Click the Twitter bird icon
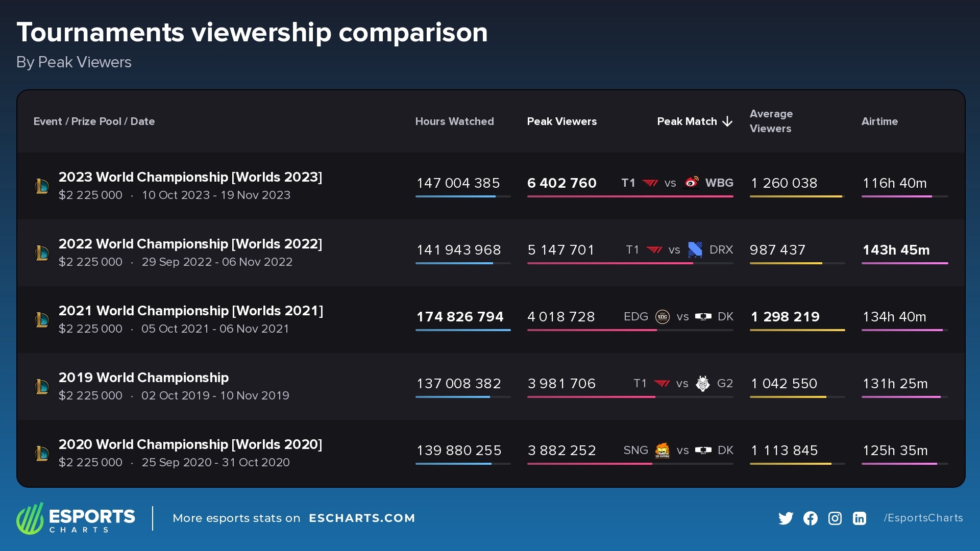This screenshot has width=980, height=551. (786, 518)
